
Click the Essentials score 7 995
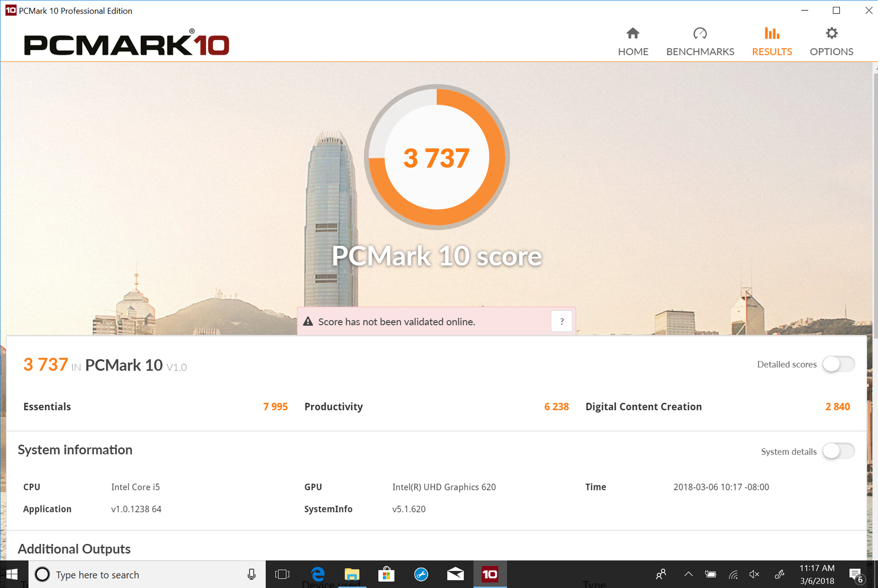(275, 407)
